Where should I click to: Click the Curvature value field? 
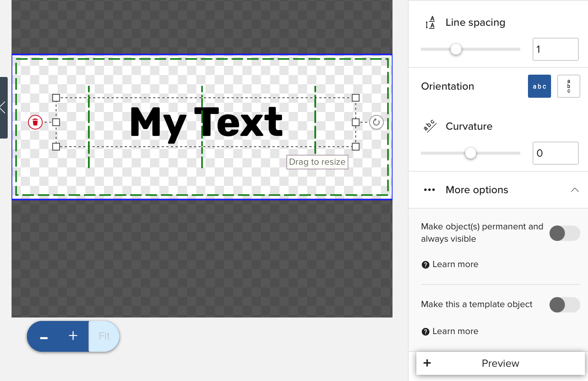555,153
